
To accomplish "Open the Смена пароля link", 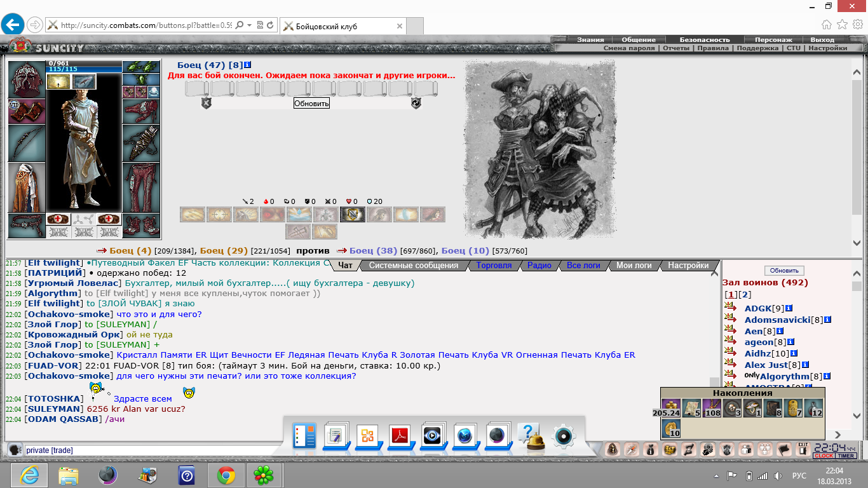I will coord(630,48).
